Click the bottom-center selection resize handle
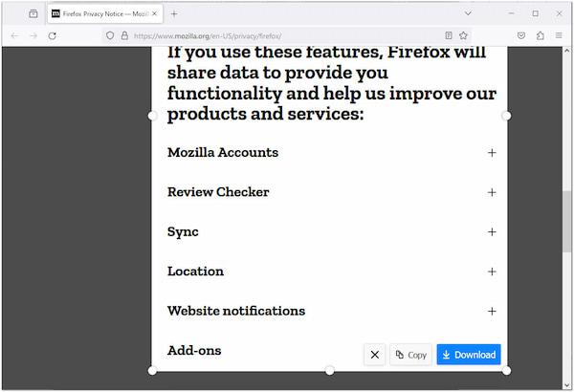Screen dimensions: 574x392 329,370
